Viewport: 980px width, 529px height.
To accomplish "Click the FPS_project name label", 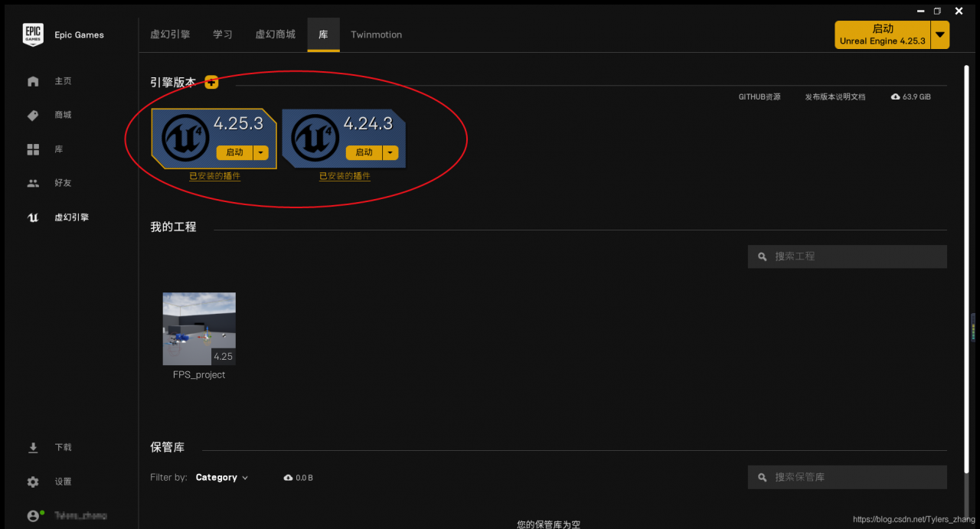I will tap(199, 375).
